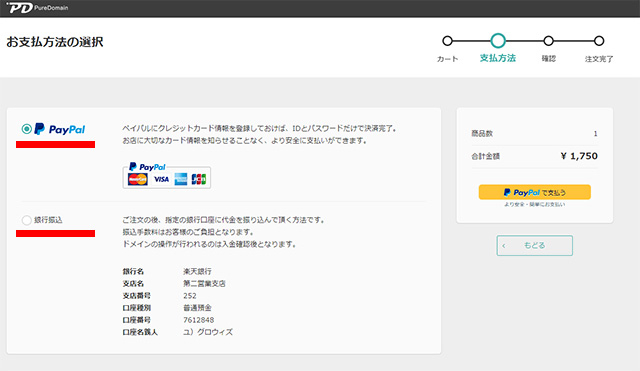640x371 pixels.
Task: Click the account type 普通預金
Action: (197, 308)
